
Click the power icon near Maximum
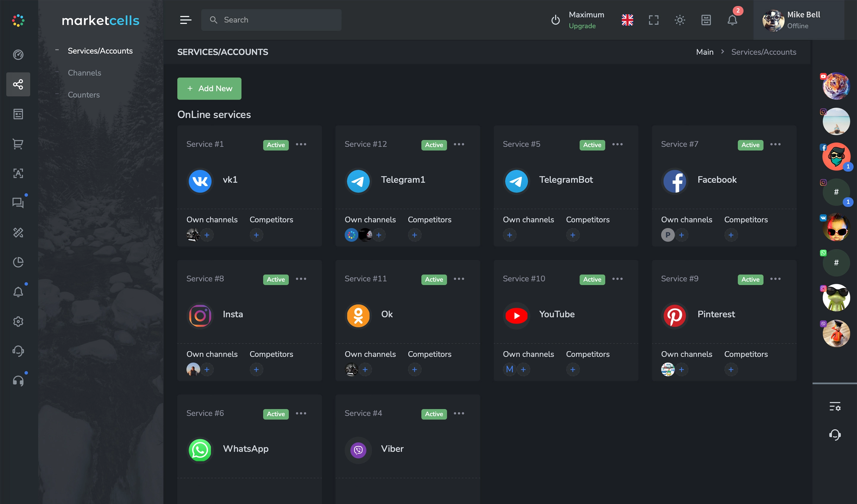click(x=555, y=20)
